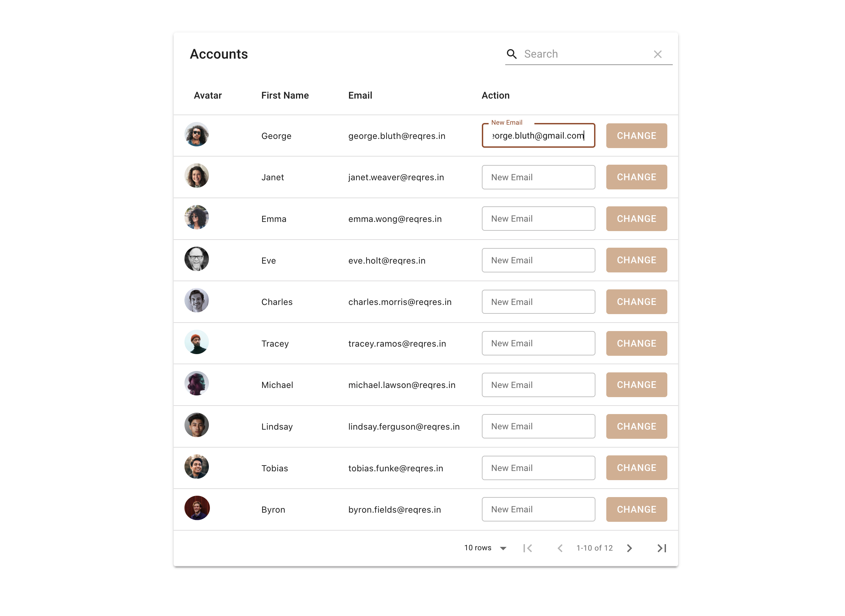Click CHANGE next to Emma's email
The image size is (845, 616).
pos(636,219)
